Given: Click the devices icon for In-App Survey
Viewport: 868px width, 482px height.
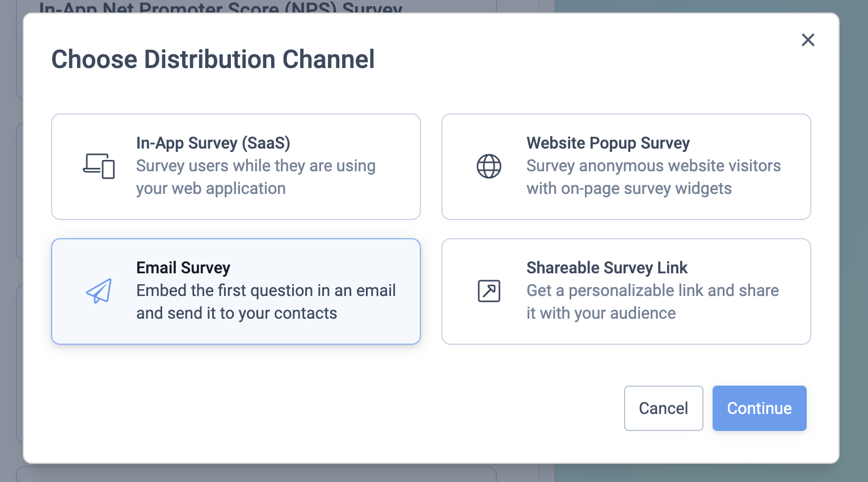Looking at the screenshot, I should (x=99, y=166).
